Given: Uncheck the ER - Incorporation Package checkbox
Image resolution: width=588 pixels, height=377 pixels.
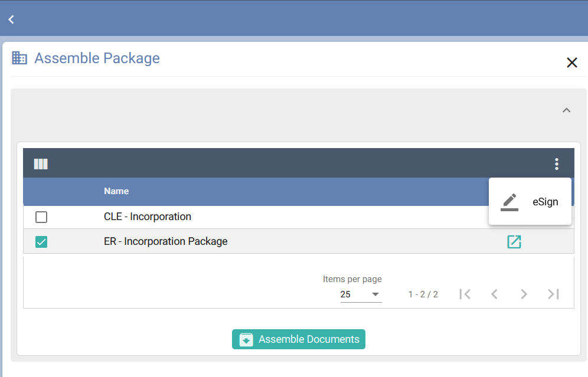Looking at the screenshot, I should pos(41,242).
